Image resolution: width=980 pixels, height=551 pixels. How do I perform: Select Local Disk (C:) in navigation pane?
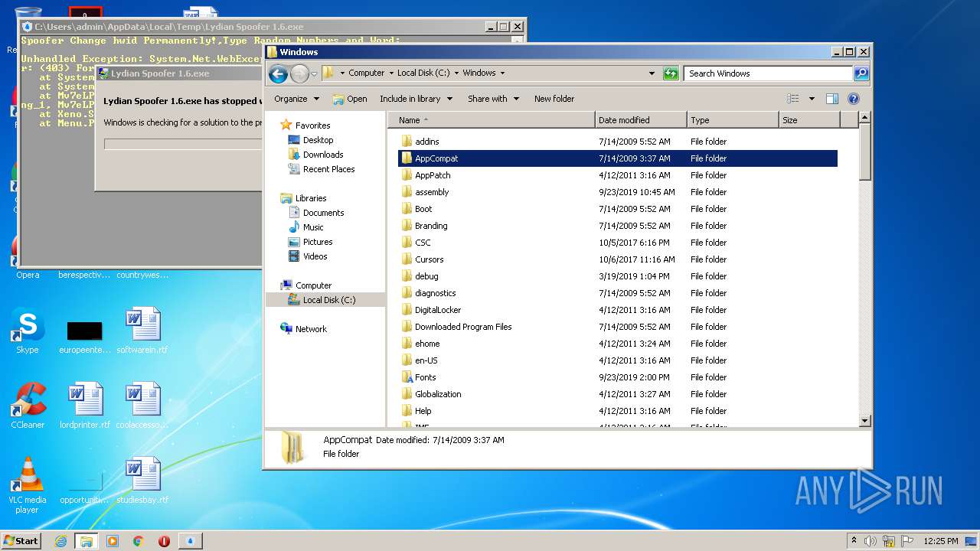click(x=329, y=300)
